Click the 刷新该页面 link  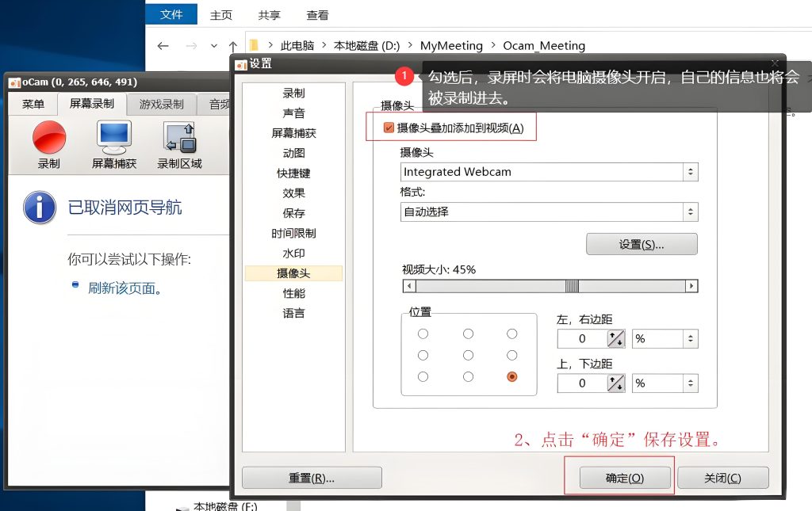tap(124, 288)
